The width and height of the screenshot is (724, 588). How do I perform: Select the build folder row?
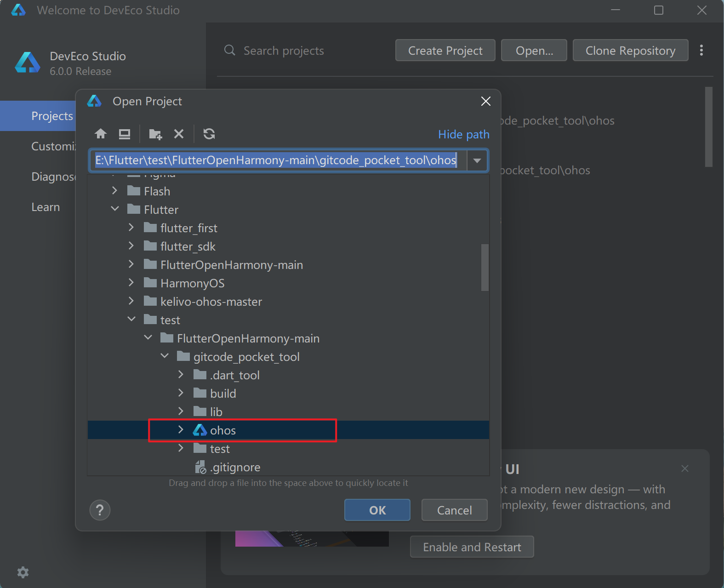[x=288, y=393]
